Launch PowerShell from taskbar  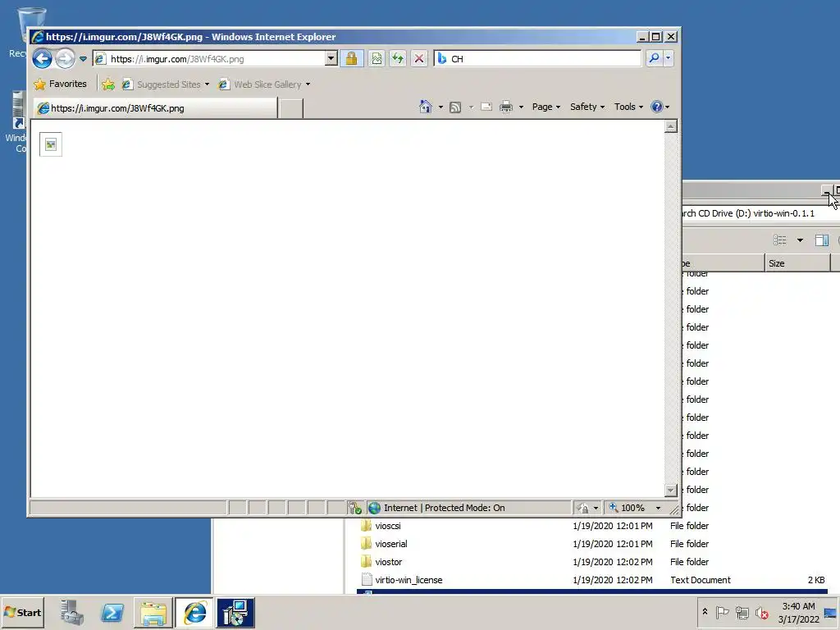[112, 612]
